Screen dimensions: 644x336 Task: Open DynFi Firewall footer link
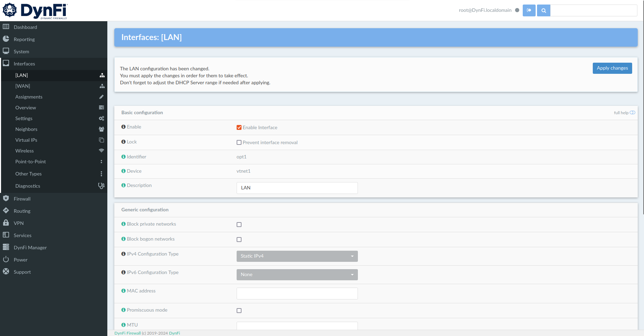(x=128, y=333)
